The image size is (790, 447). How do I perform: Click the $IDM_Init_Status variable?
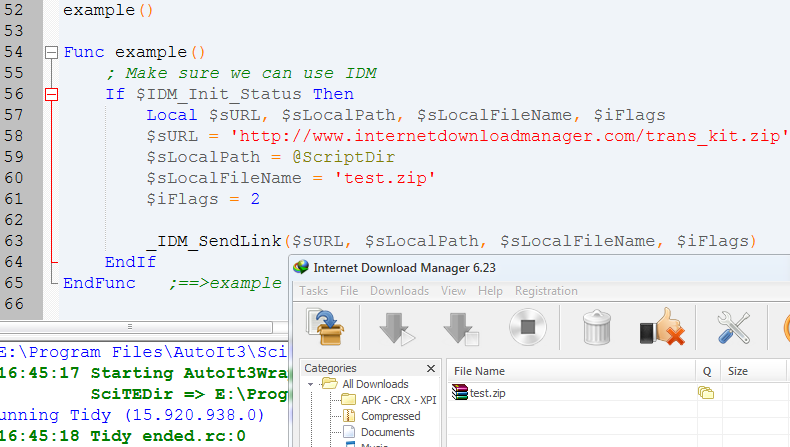219,94
